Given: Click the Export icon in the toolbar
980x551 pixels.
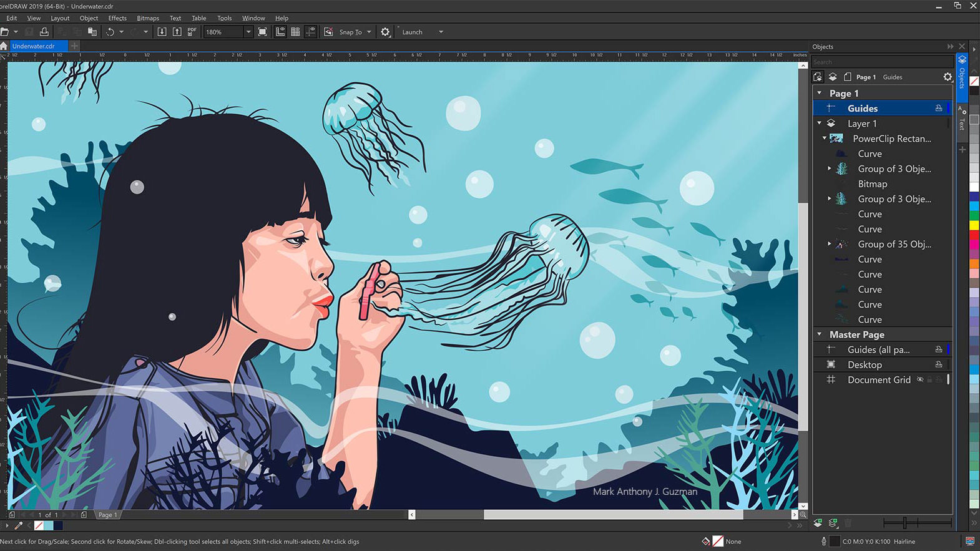Looking at the screenshot, I should 177,32.
